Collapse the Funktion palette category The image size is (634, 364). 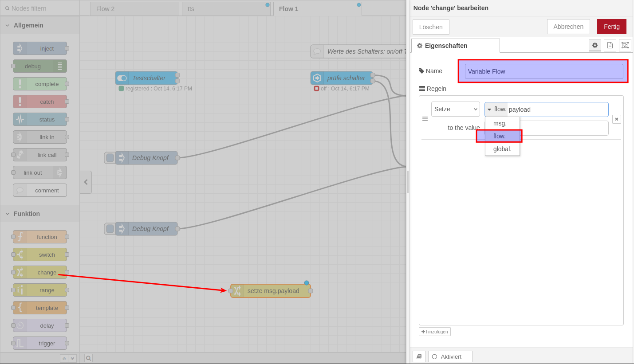pyautogui.click(x=8, y=214)
